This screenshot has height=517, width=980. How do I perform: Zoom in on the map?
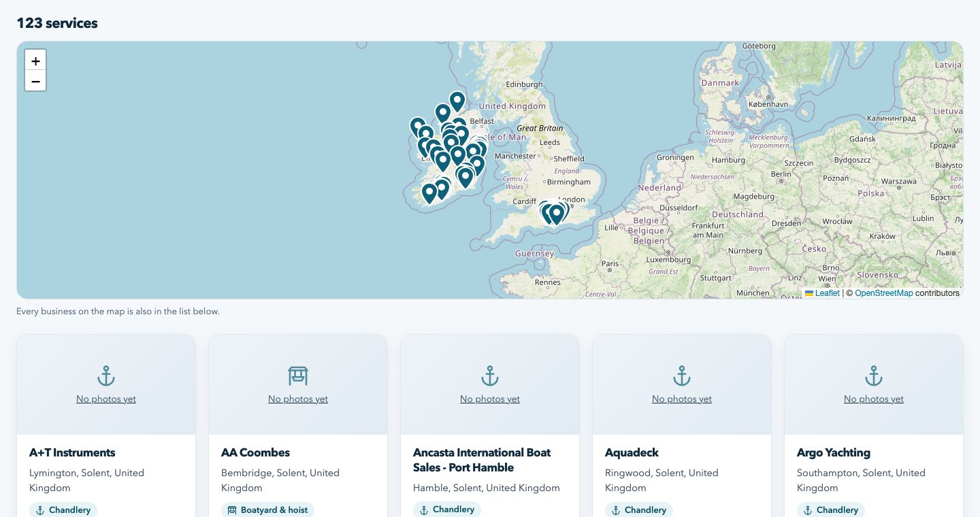point(35,60)
